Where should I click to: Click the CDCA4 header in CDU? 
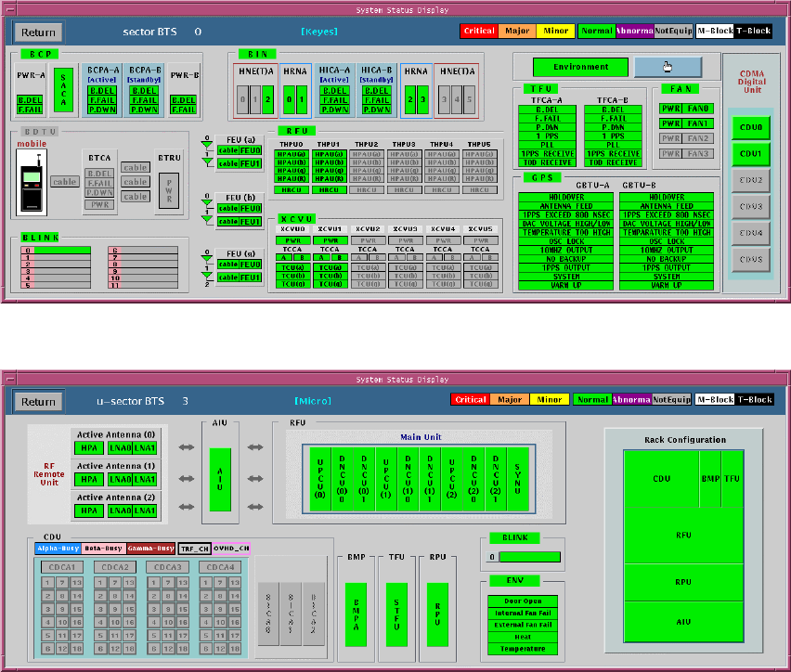[220, 567]
